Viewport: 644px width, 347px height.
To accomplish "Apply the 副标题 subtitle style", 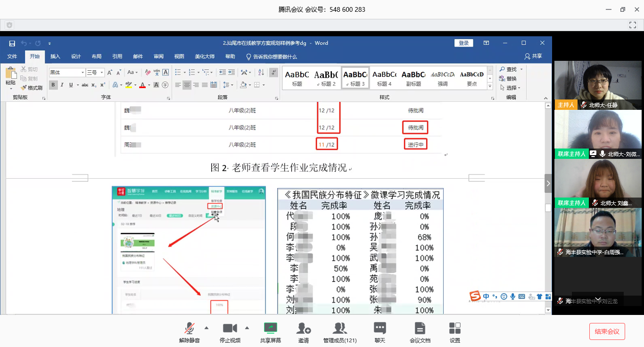I will click(x=413, y=78).
